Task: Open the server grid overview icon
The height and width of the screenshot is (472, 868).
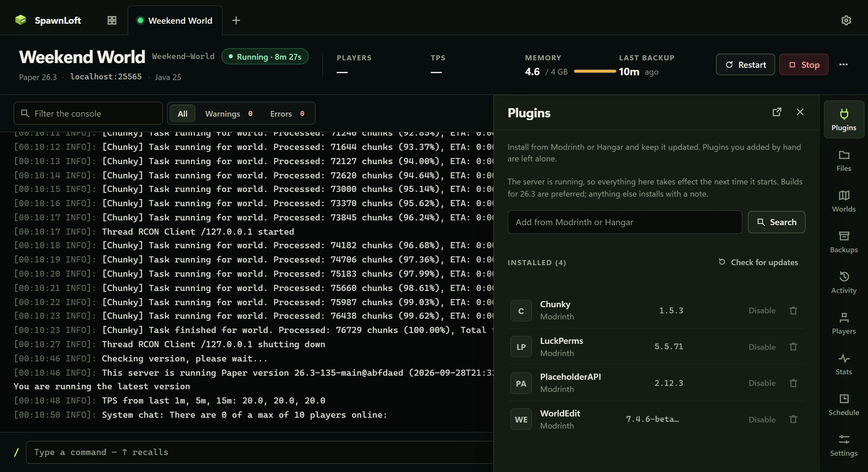Action: 112,20
